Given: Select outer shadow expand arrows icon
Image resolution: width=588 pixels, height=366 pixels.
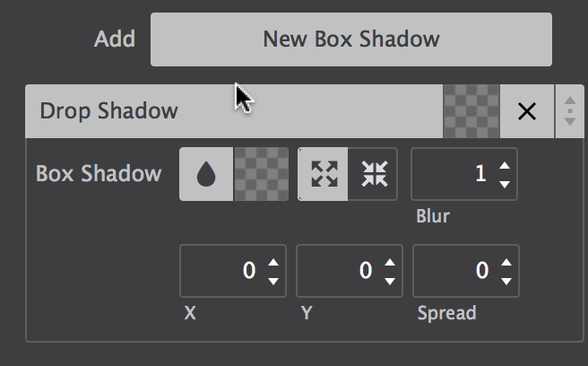Looking at the screenshot, I should click(x=323, y=174).
